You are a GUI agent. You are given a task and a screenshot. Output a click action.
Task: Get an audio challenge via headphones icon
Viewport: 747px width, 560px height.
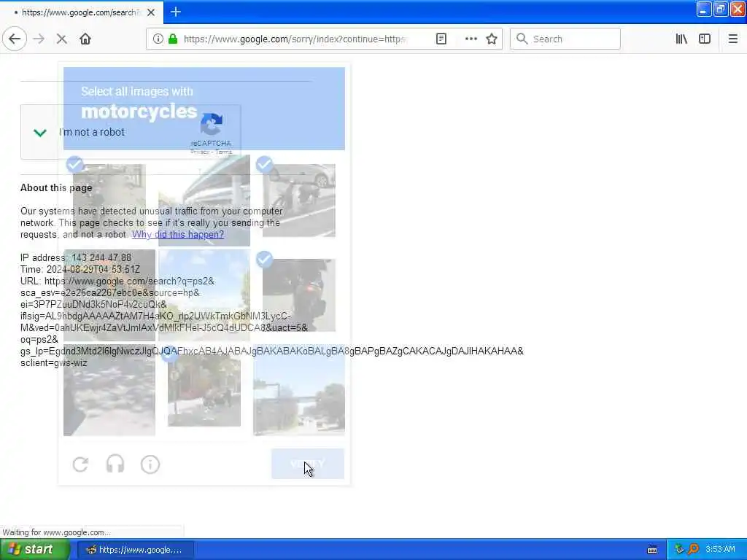pyautogui.click(x=115, y=464)
